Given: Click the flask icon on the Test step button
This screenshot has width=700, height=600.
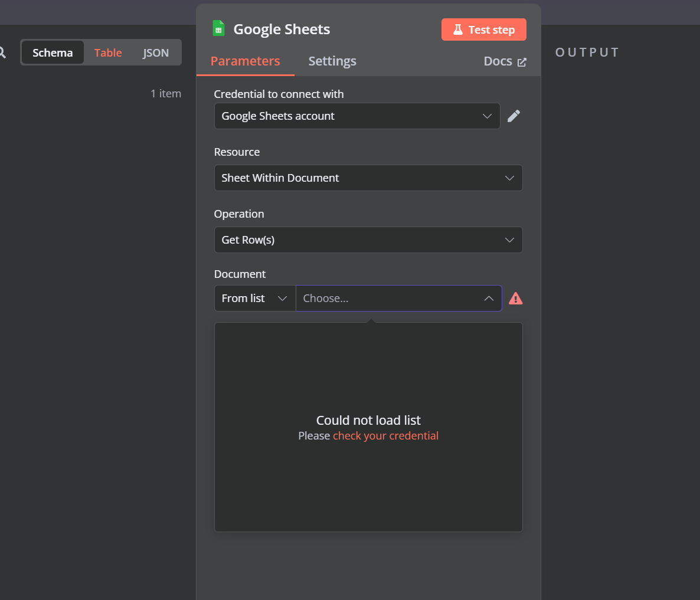Looking at the screenshot, I should click(x=459, y=29).
